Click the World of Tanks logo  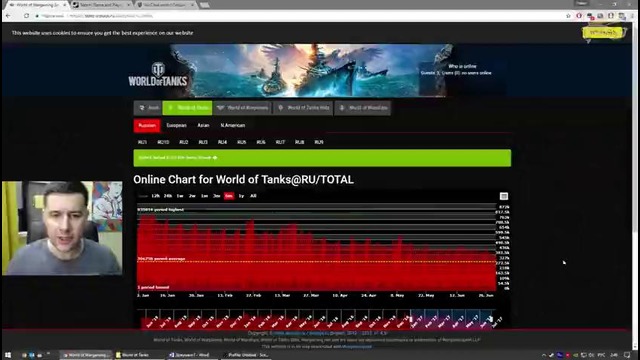pos(158,74)
